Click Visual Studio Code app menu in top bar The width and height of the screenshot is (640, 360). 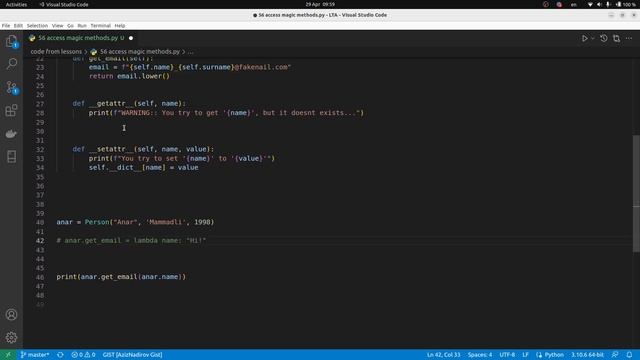[64, 4]
